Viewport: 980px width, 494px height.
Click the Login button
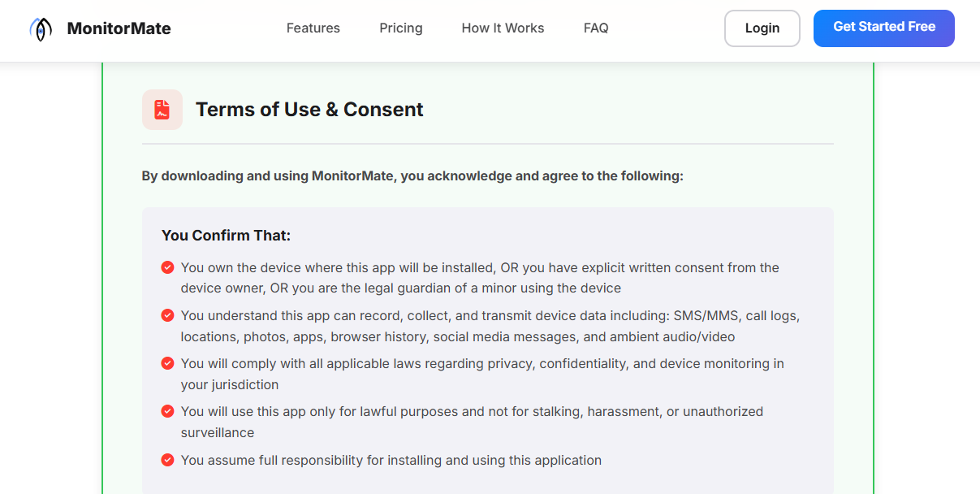[x=762, y=28]
